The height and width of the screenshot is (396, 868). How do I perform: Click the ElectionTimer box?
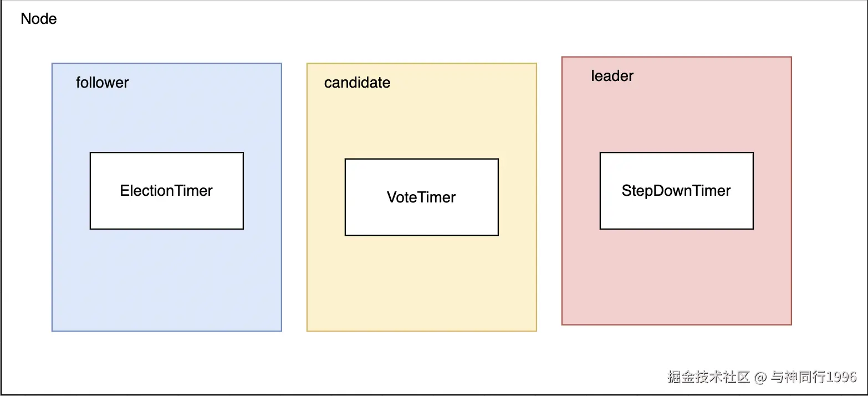(166, 191)
